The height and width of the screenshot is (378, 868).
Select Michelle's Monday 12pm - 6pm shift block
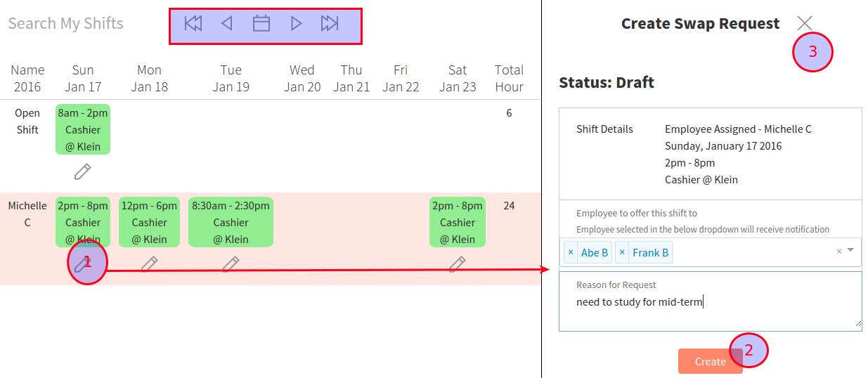(x=149, y=222)
